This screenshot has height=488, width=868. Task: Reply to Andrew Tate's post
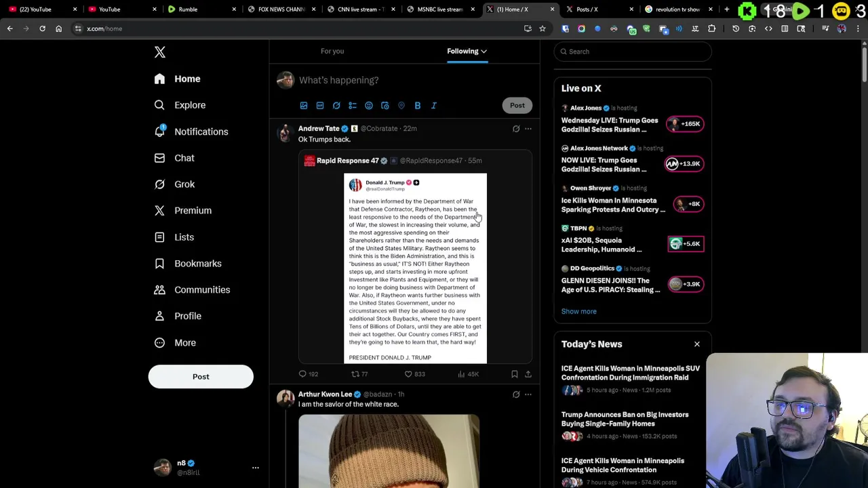(x=309, y=374)
